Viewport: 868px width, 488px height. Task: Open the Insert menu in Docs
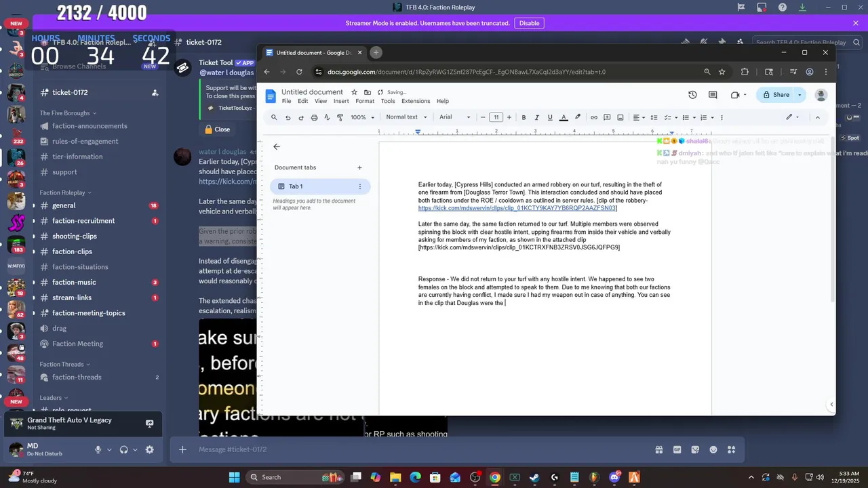[341, 101]
